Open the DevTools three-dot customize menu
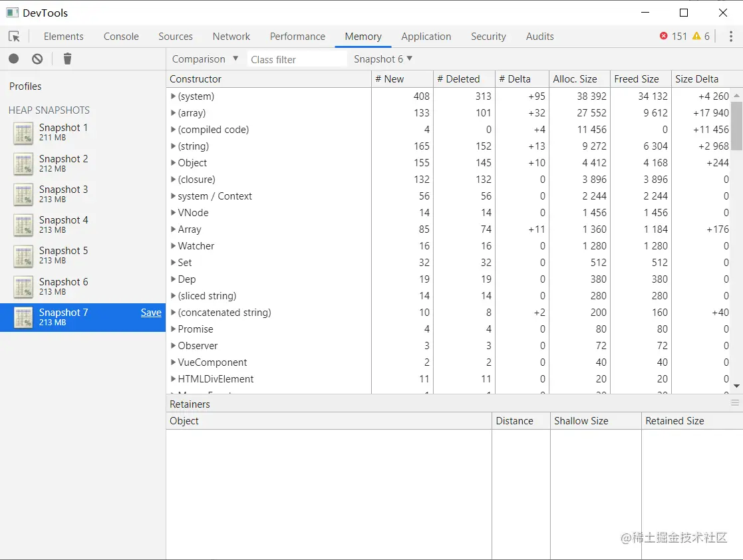743x560 pixels. [x=730, y=37]
